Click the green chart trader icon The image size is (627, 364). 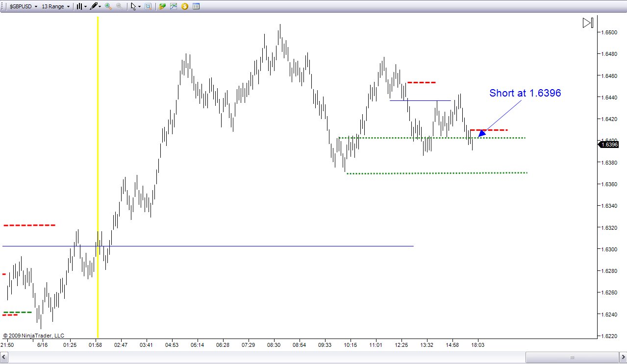(x=162, y=7)
